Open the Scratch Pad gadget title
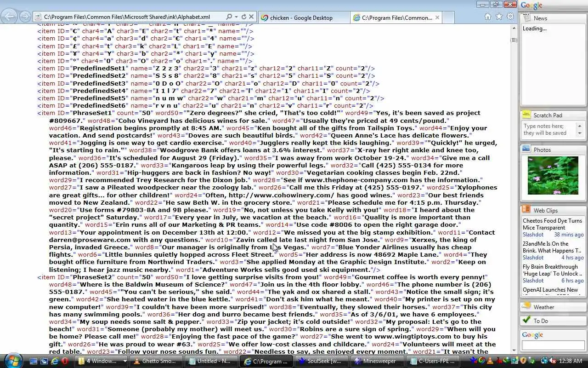Screen dimensions: 588x368 coord(548,115)
